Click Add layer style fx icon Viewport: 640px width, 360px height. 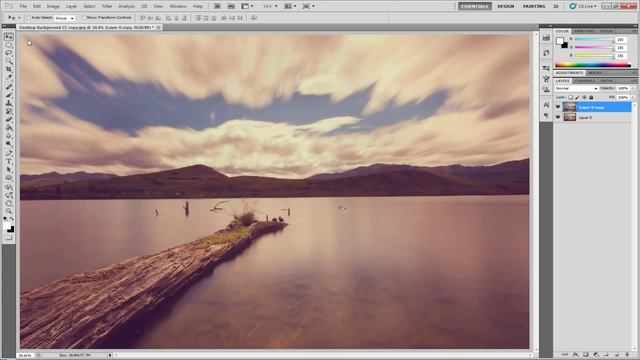576,355
